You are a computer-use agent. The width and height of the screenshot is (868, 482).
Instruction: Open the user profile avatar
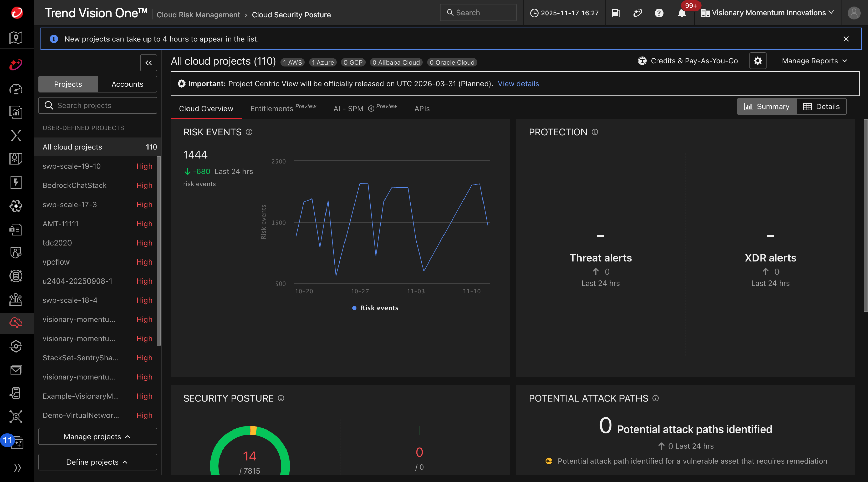tap(854, 13)
